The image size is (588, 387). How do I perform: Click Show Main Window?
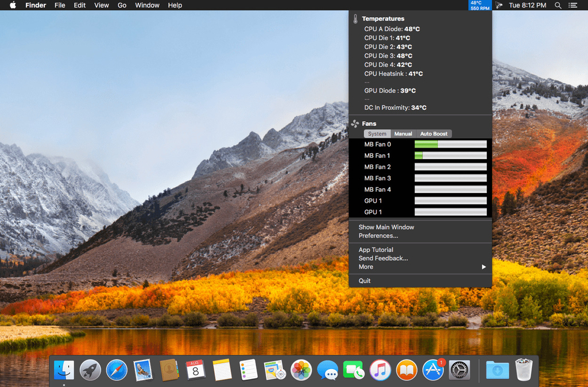point(386,227)
